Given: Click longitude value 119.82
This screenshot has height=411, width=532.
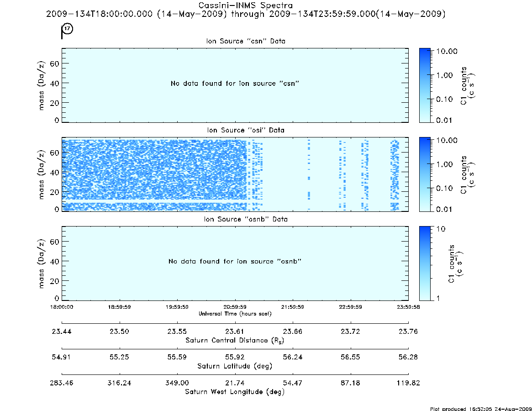Looking at the screenshot, I should point(408,383).
